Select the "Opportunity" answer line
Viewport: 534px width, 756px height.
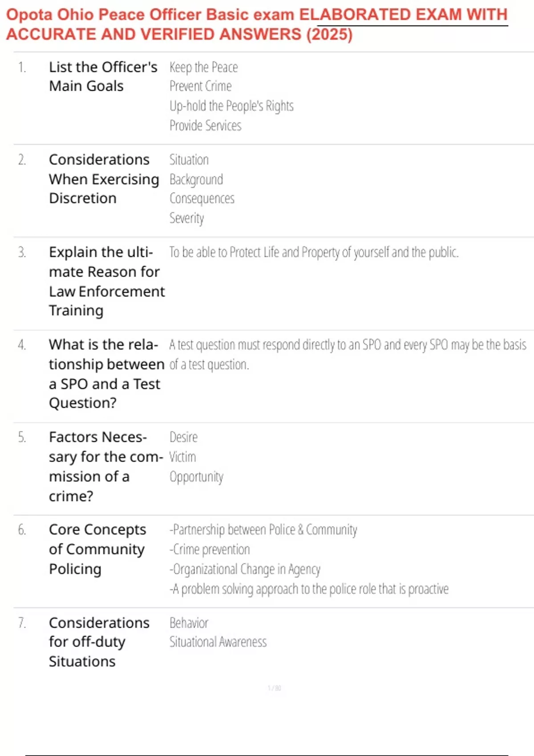[196, 477]
